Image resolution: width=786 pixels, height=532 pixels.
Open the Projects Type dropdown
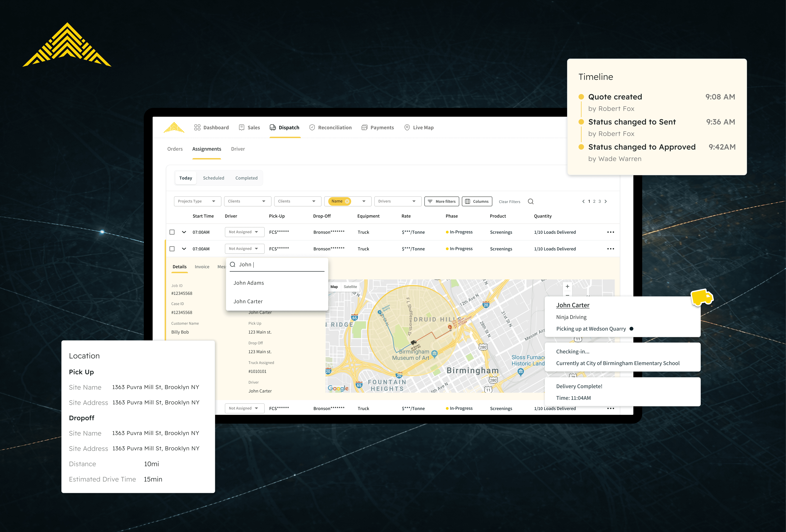(197, 201)
